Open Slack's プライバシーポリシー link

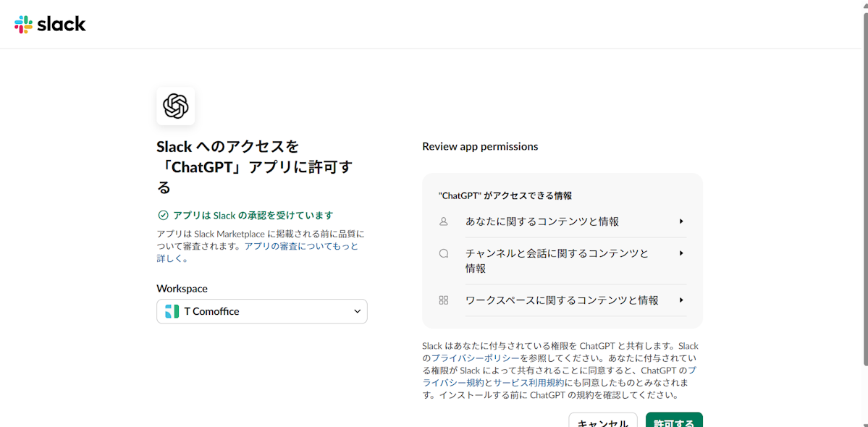tap(476, 358)
